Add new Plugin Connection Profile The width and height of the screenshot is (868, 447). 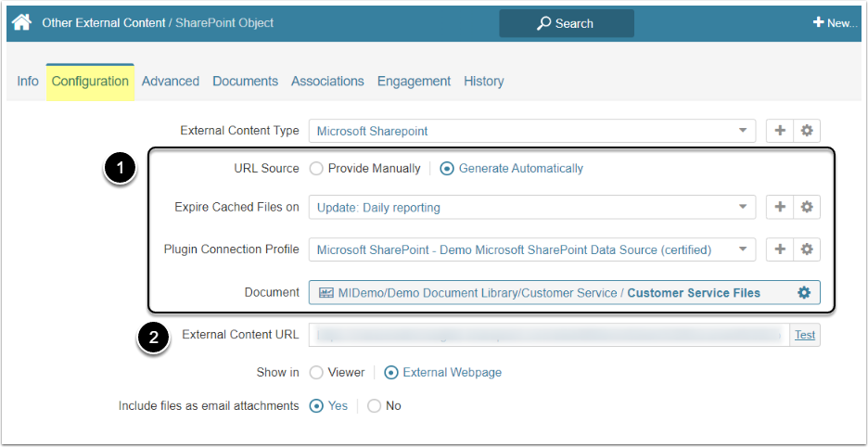(780, 249)
